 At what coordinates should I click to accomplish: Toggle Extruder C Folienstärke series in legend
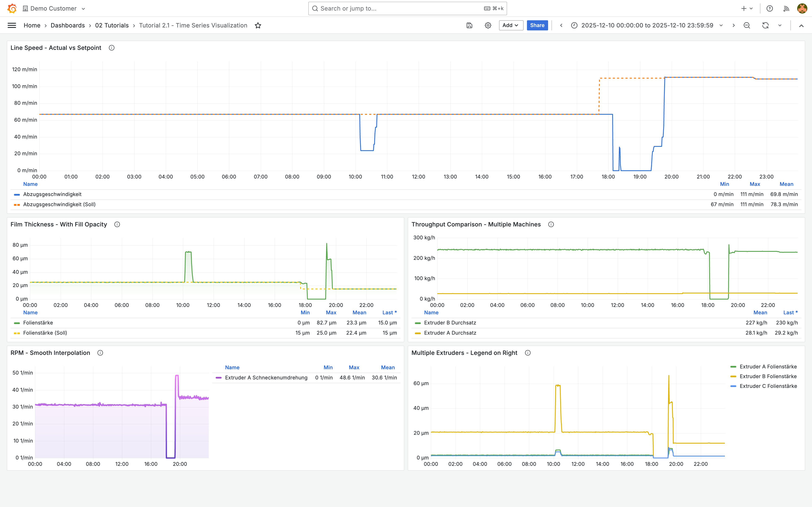pyautogui.click(x=768, y=386)
